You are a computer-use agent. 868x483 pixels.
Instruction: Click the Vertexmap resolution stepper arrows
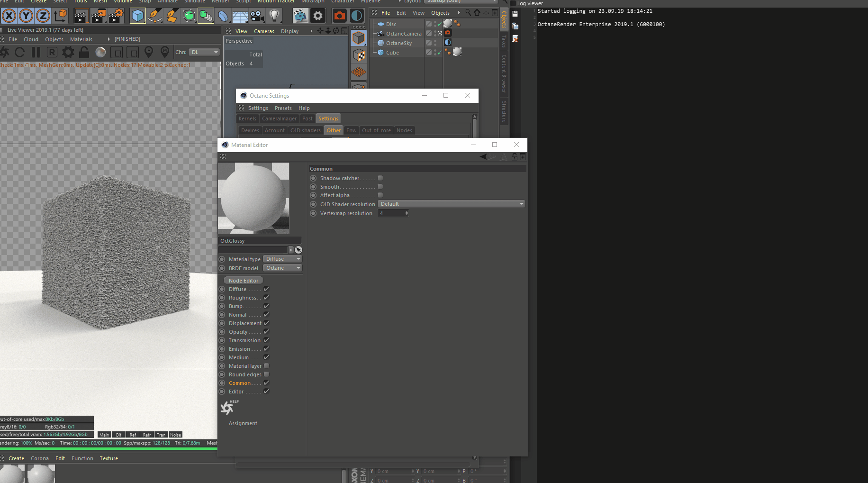coord(407,213)
